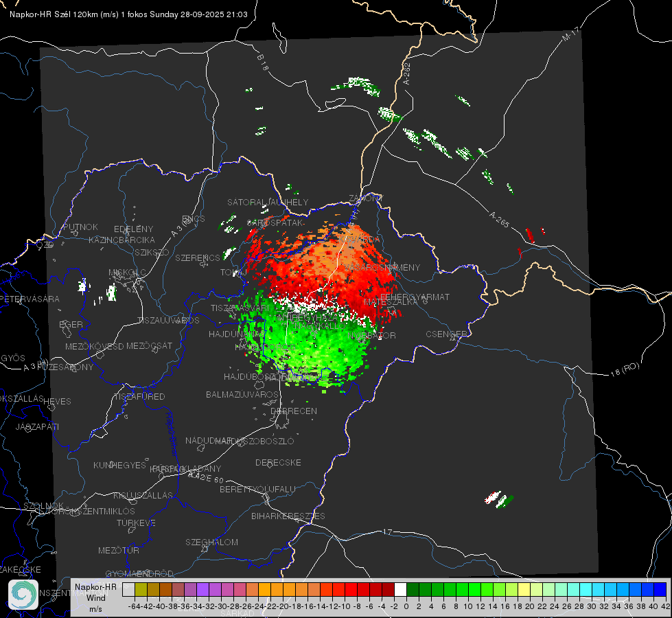Click the MISKOLC city label

pyautogui.click(x=127, y=273)
